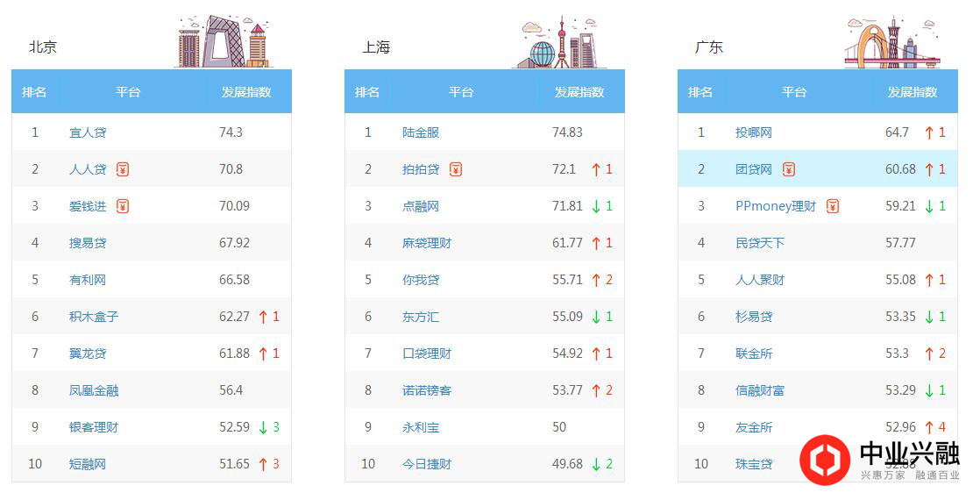Click the red up arrow in 团贷网 row

tap(929, 169)
